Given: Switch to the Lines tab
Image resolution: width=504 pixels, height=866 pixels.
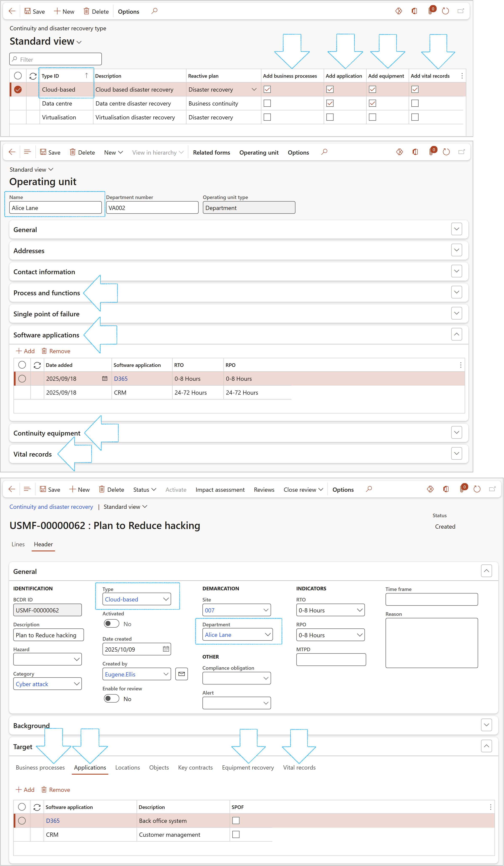Looking at the screenshot, I should 18,544.
